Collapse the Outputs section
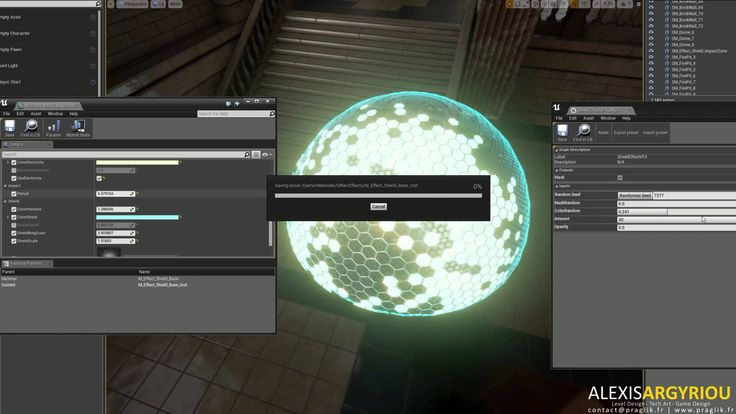 pyautogui.click(x=557, y=170)
